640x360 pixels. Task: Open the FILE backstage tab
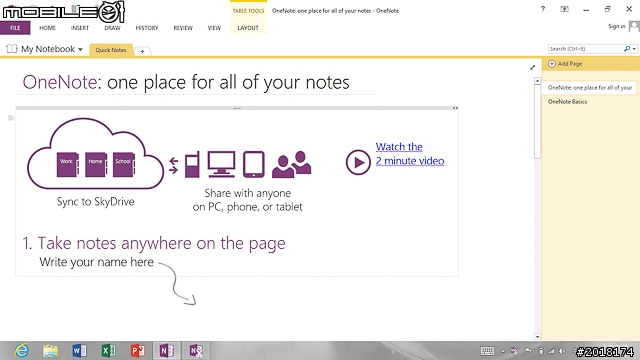[x=15, y=28]
